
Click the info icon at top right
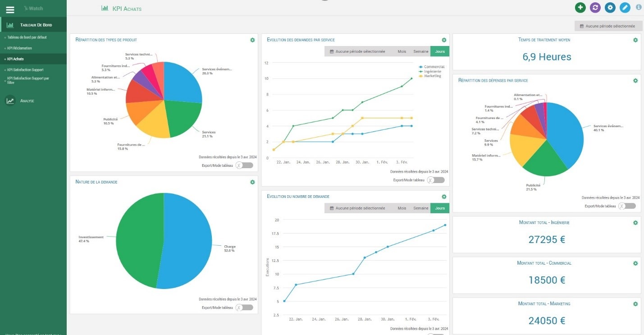click(x=638, y=7)
